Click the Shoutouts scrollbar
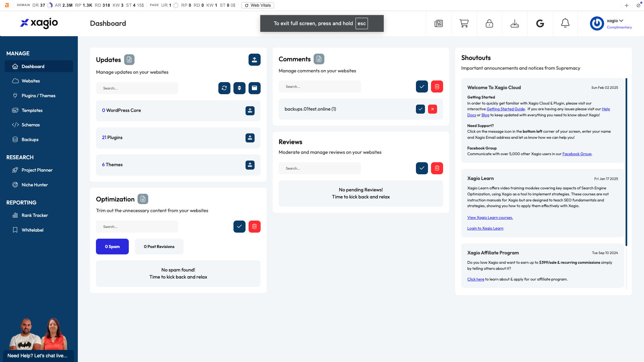This screenshot has height=362, width=644. [x=626, y=162]
